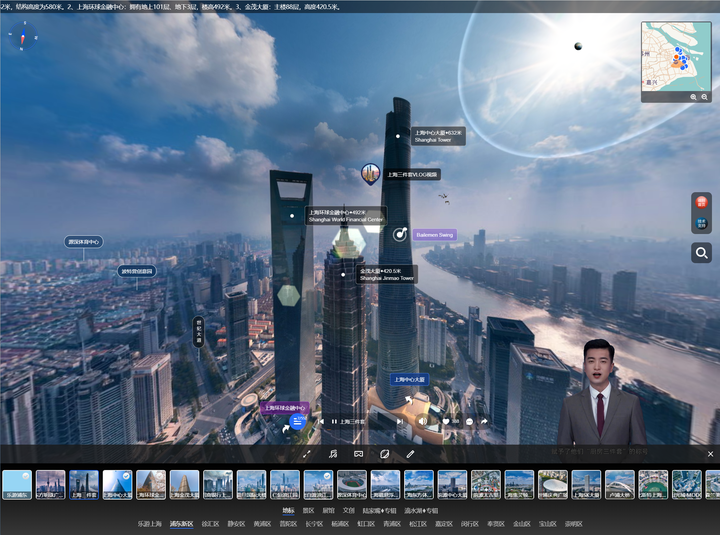This screenshot has width=720, height=535.
Task: Click the blue 上海中心大厦 navigation label
Action: point(410,380)
